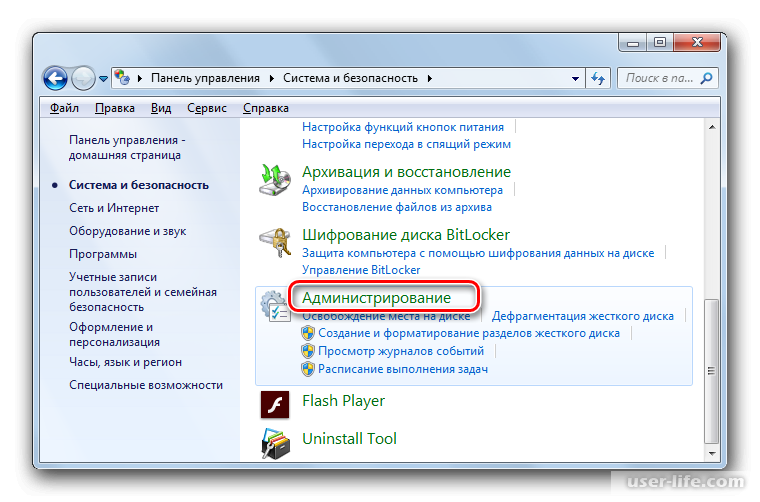760x502 pixels.
Task: Open Программы category in sidebar
Action: [x=103, y=254]
